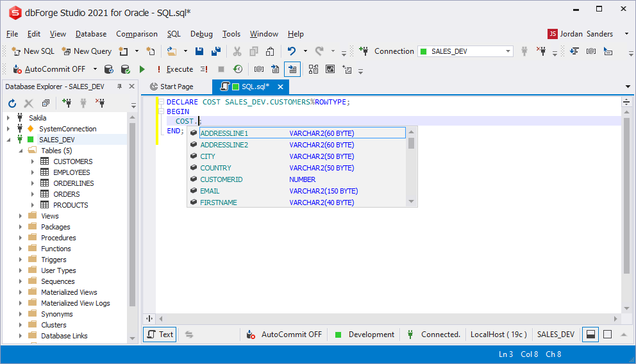Click the New Query toolbar button
The image size is (636, 364).
tap(87, 51)
